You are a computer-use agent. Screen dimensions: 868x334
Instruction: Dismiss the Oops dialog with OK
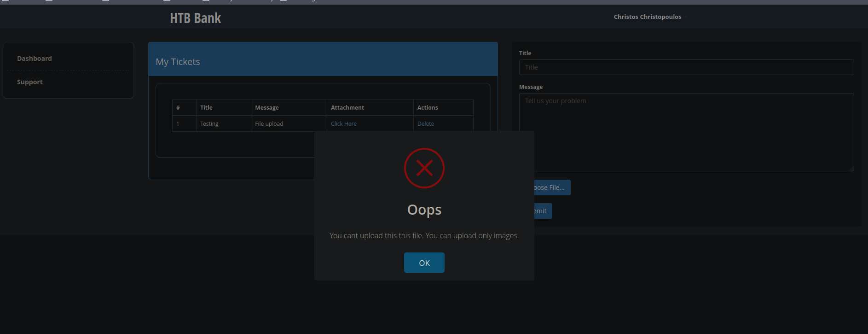pyautogui.click(x=424, y=263)
